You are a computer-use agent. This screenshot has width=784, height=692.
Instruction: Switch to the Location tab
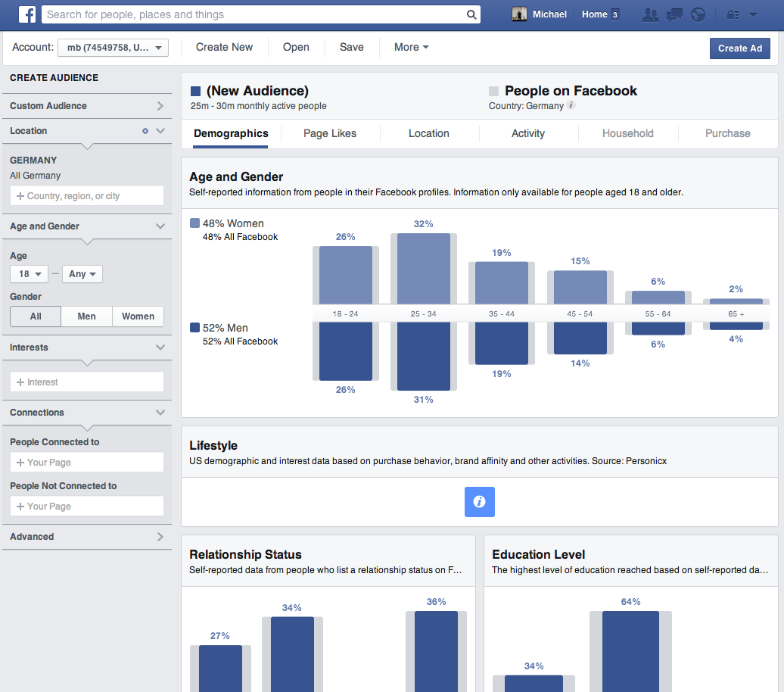[429, 133]
